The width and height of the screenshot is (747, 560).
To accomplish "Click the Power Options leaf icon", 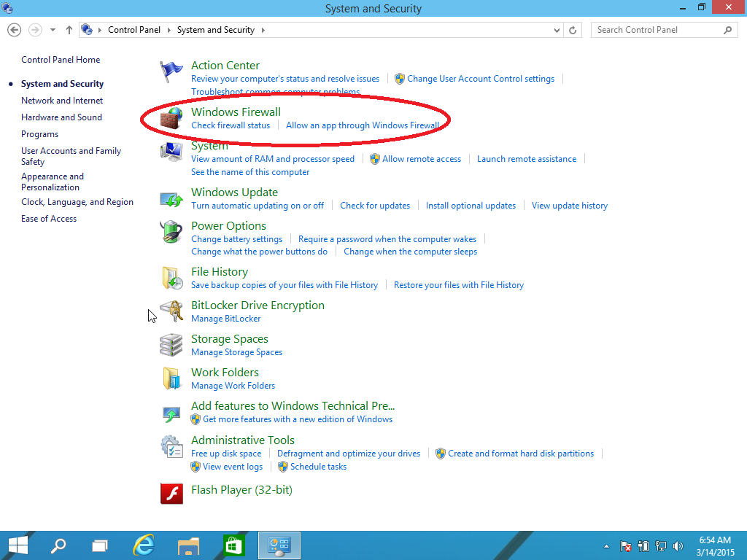I will [171, 230].
